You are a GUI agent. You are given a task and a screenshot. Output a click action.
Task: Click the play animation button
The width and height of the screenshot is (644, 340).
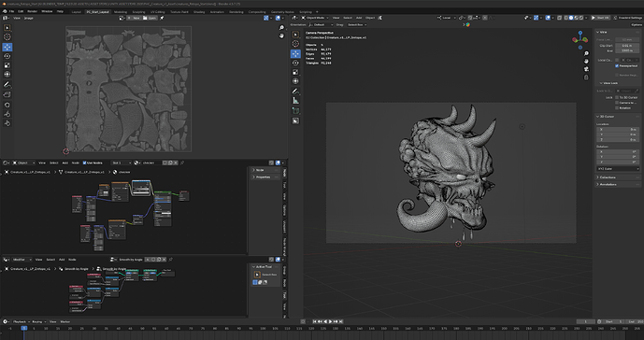click(x=331, y=322)
